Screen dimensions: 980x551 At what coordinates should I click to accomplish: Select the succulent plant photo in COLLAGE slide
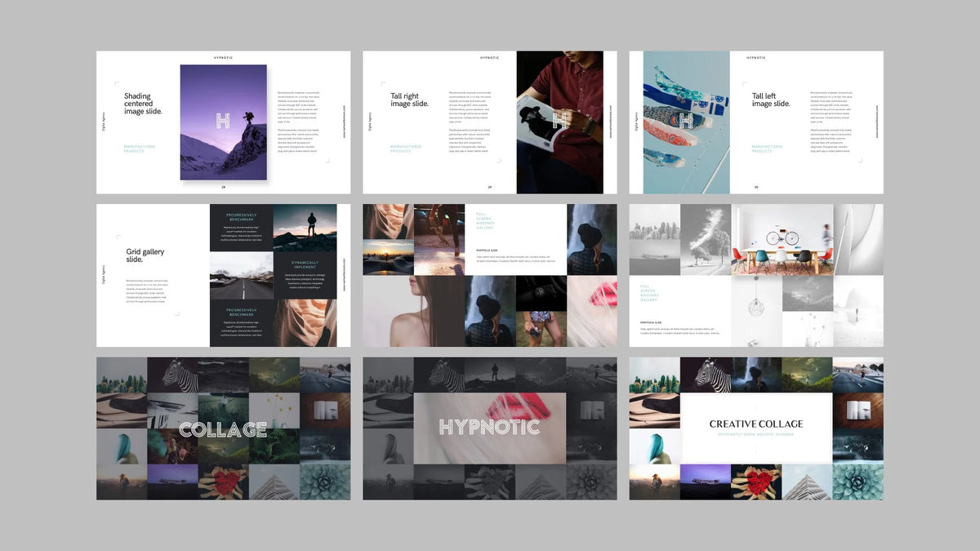coord(325,482)
